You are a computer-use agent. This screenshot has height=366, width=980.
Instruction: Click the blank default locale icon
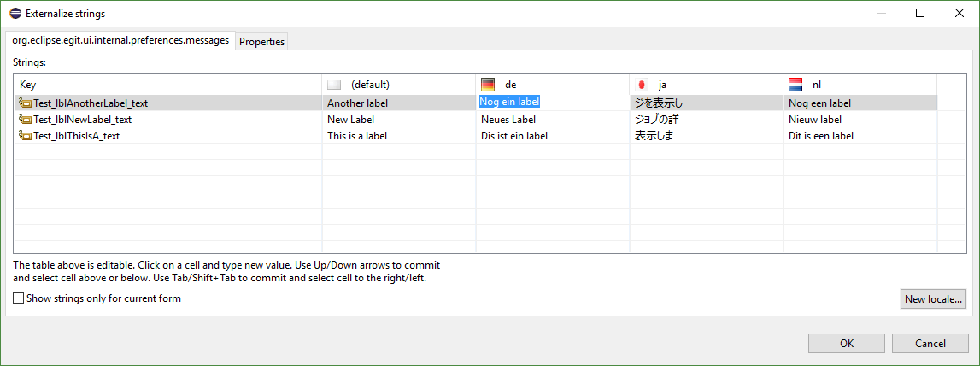[x=334, y=85]
